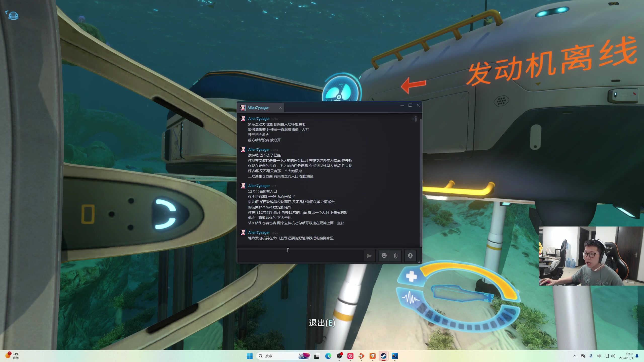This screenshot has width=644, height=362.
Task: Click the microphone tray icon
Action: coord(591,356)
